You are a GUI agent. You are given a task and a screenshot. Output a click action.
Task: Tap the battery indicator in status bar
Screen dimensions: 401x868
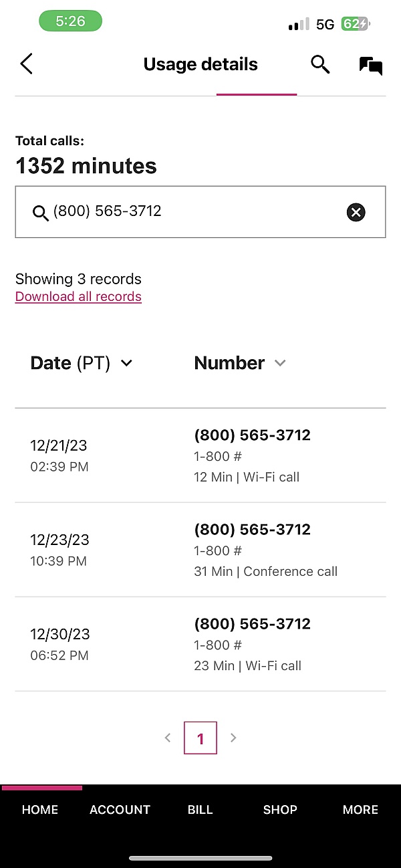coord(356,25)
